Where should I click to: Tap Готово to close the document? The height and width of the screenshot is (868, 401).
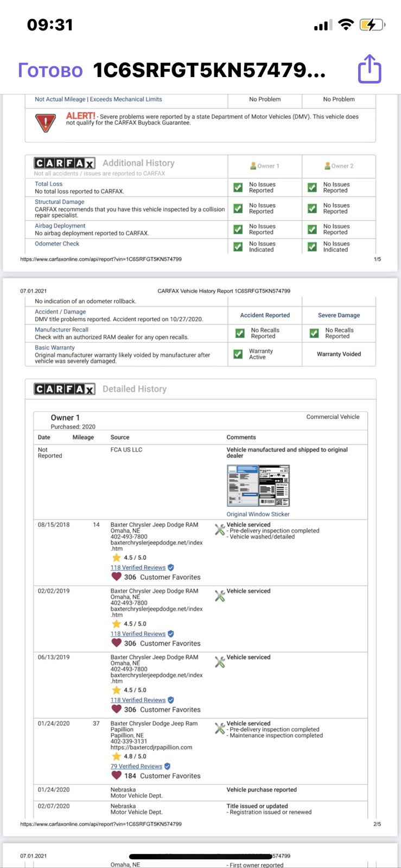click(50, 71)
